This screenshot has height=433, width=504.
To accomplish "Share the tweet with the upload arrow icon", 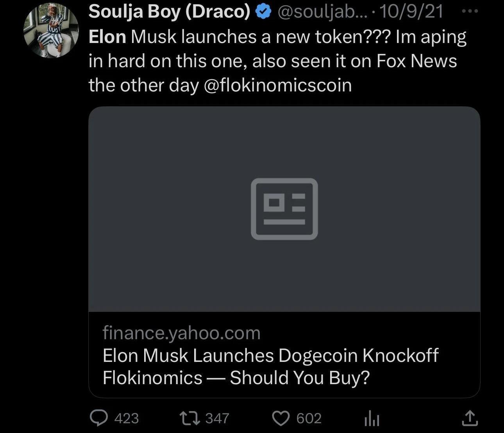I will click(x=470, y=418).
